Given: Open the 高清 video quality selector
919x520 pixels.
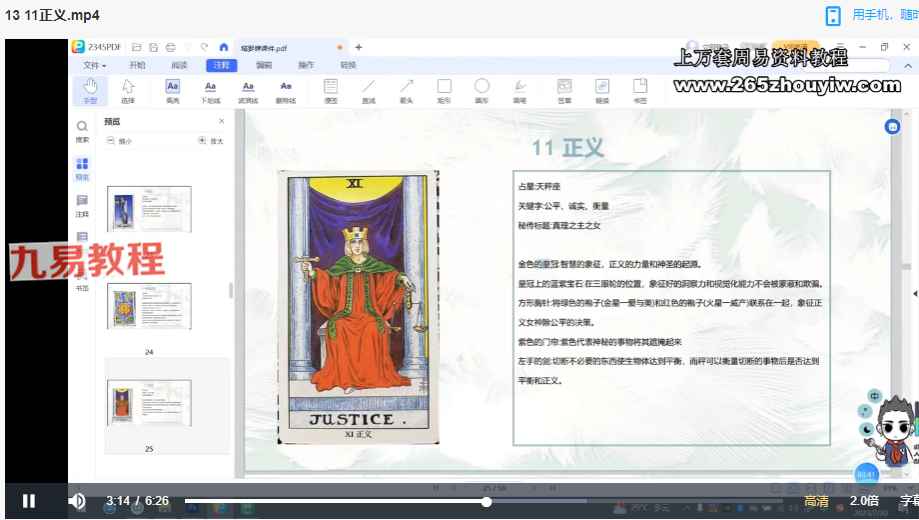Looking at the screenshot, I should point(816,501).
